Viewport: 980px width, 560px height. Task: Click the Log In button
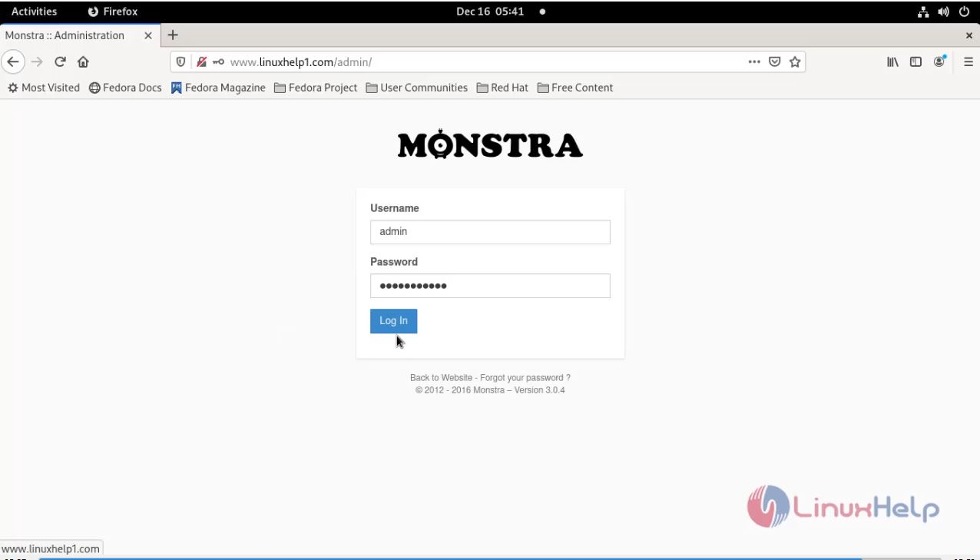[393, 321]
